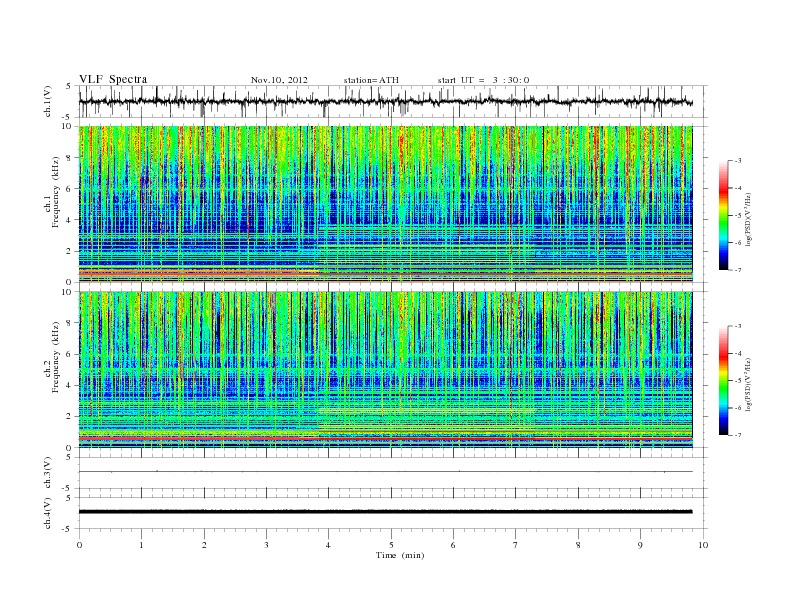Click the '6' kHz tick on ch.2 spectrogram
Viewport: 792px width, 612px height.
click(69, 354)
